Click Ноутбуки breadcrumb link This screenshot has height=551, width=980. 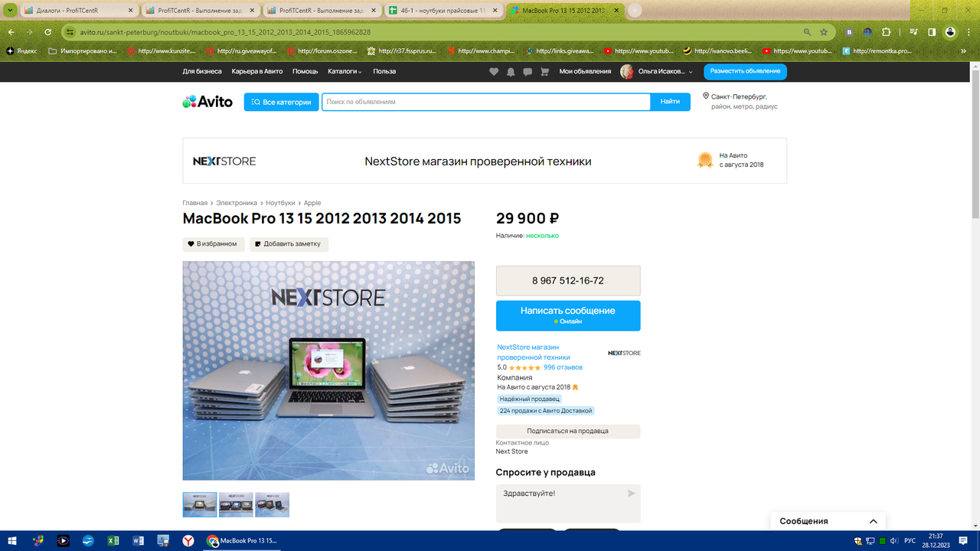point(280,203)
